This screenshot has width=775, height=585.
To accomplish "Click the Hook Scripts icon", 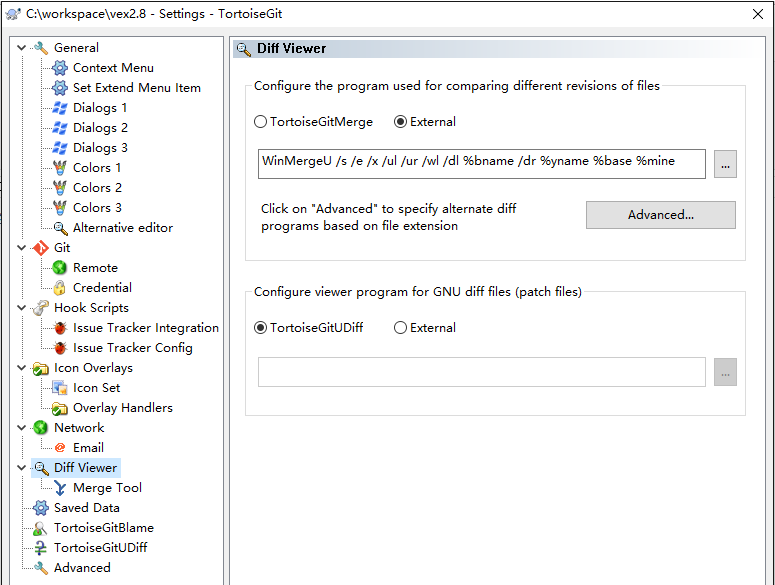I will point(41,308).
